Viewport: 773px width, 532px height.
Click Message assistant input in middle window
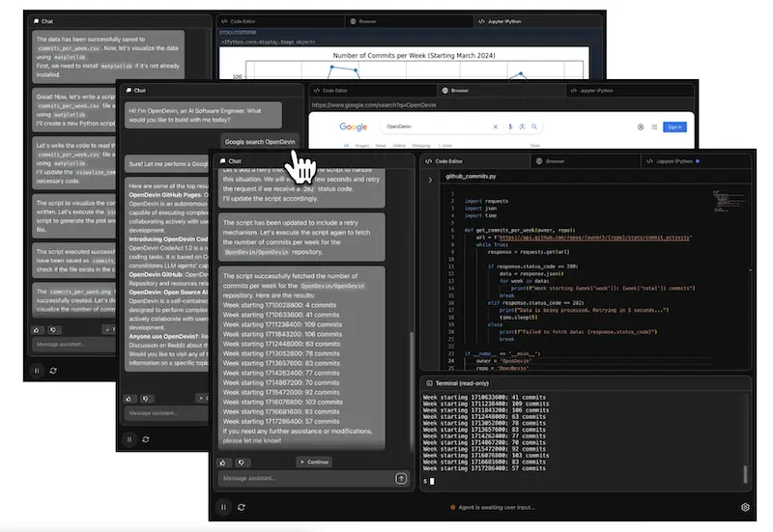tap(166, 413)
